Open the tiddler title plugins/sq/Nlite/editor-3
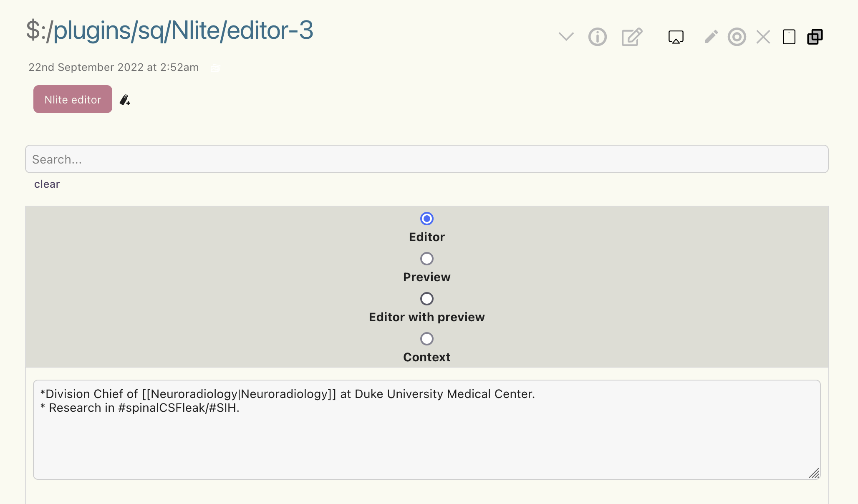 pyautogui.click(x=169, y=30)
